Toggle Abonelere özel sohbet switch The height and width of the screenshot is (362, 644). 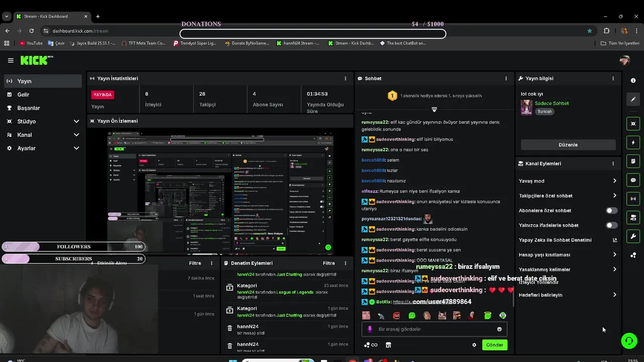[611, 211]
